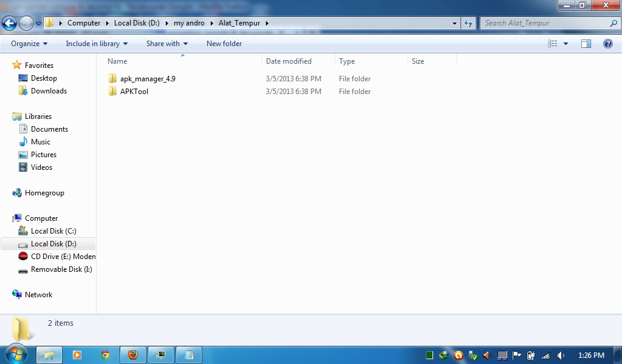Open Firefox from the taskbar
The width and height of the screenshot is (622, 364).
click(x=132, y=355)
